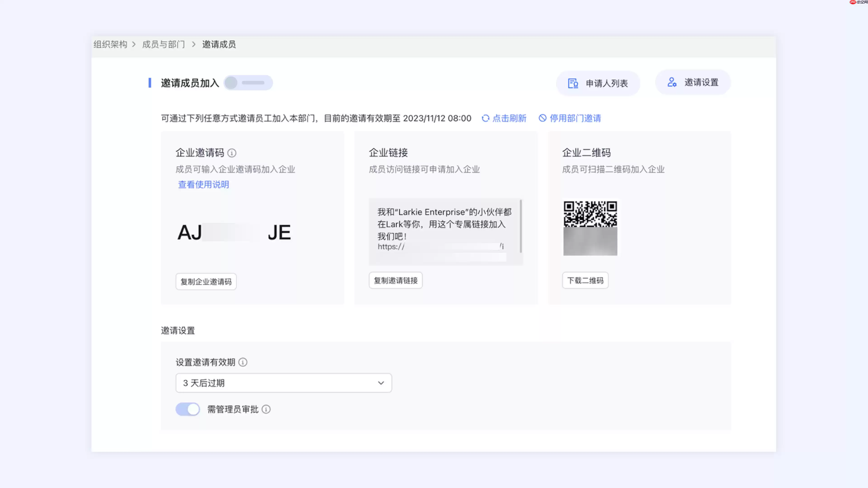Click the refresh icon beside 点击刷新
The width and height of the screenshot is (868, 488).
coord(486,118)
